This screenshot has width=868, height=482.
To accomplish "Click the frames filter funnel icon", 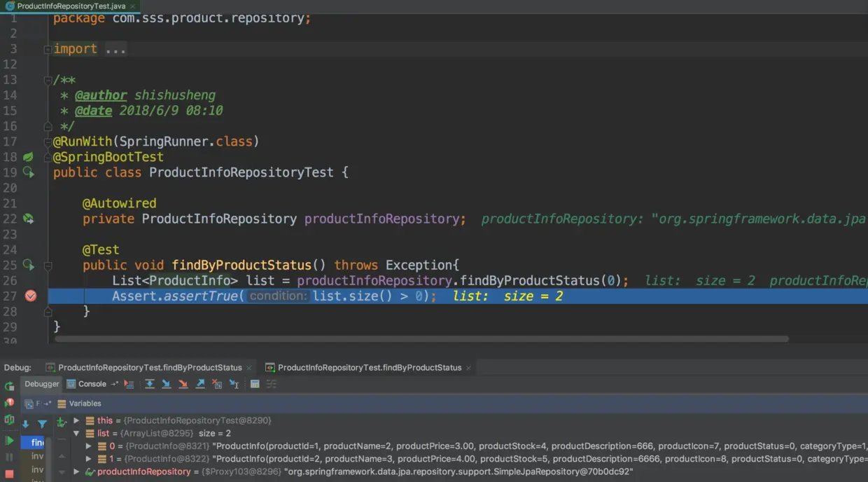I will 42,425.
